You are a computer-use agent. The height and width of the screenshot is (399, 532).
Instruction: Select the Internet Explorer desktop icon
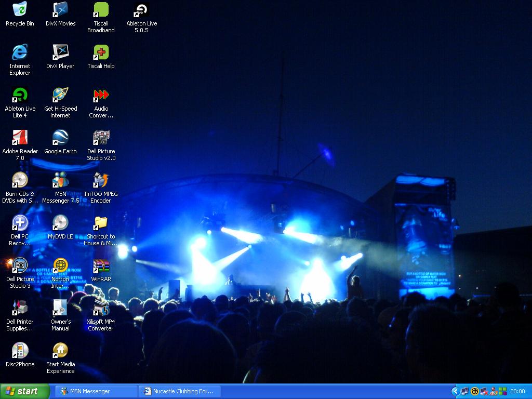(20, 52)
